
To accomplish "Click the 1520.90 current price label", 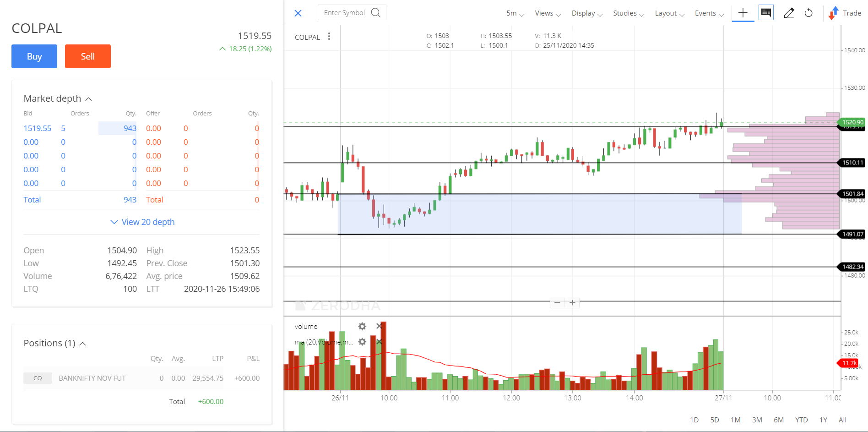I will [x=852, y=122].
